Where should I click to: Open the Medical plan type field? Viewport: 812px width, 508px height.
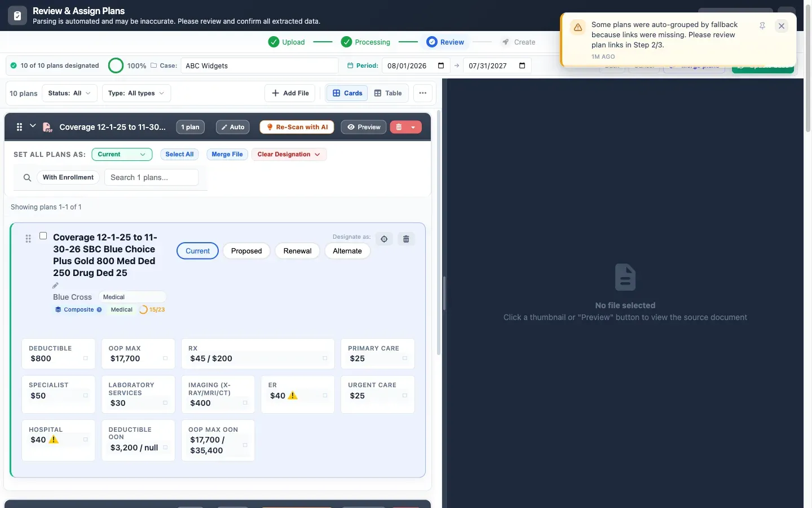point(132,297)
